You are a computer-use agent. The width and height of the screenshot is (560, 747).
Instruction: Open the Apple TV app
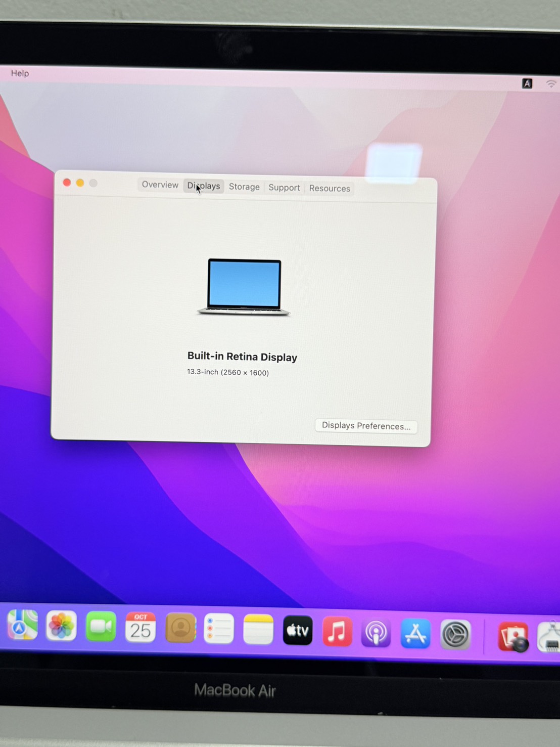click(x=298, y=631)
